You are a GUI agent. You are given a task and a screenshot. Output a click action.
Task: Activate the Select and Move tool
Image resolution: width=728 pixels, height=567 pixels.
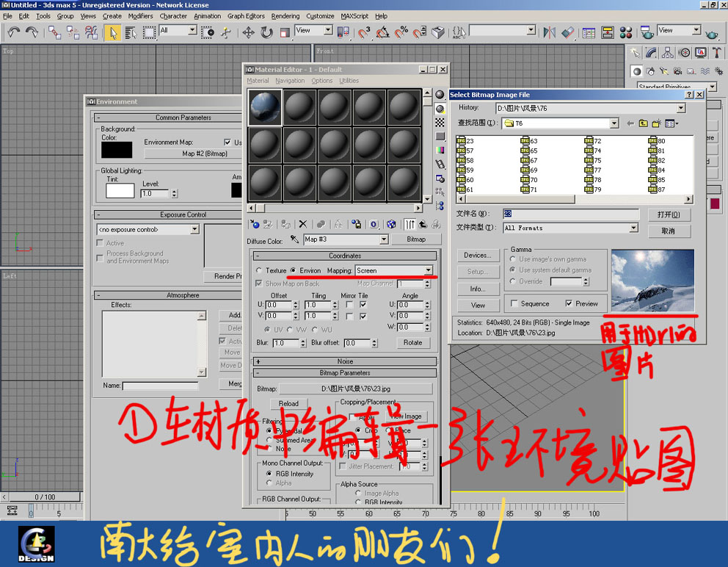248,32
